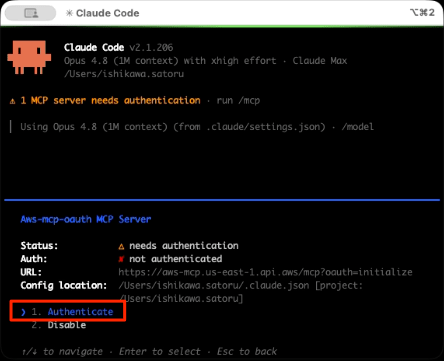Image resolution: width=444 pixels, height=361 pixels.
Task: Click the profile icon in the title bar
Action: pyautogui.click(x=31, y=13)
